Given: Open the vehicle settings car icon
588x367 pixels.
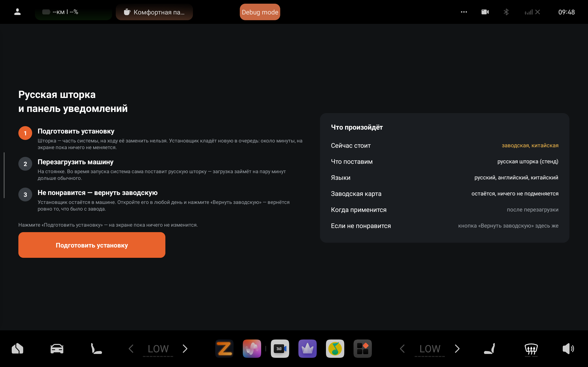Looking at the screenshot, I should [57, 349].
